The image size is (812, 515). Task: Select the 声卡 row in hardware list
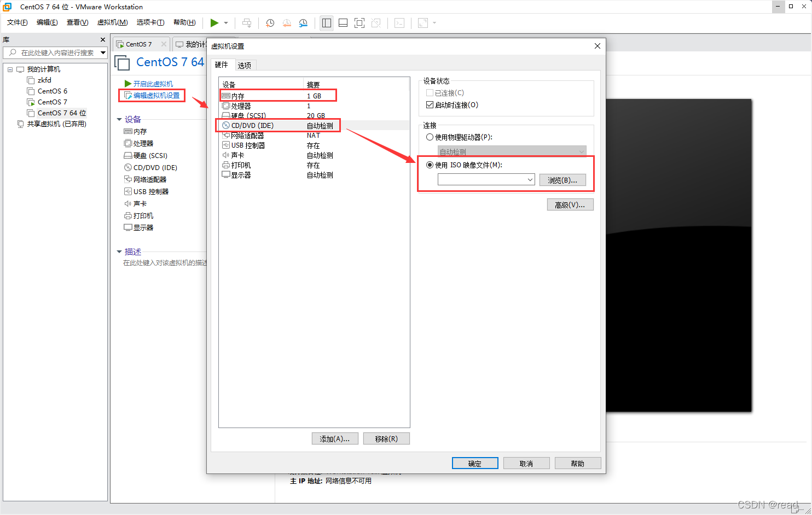(314, 155)
